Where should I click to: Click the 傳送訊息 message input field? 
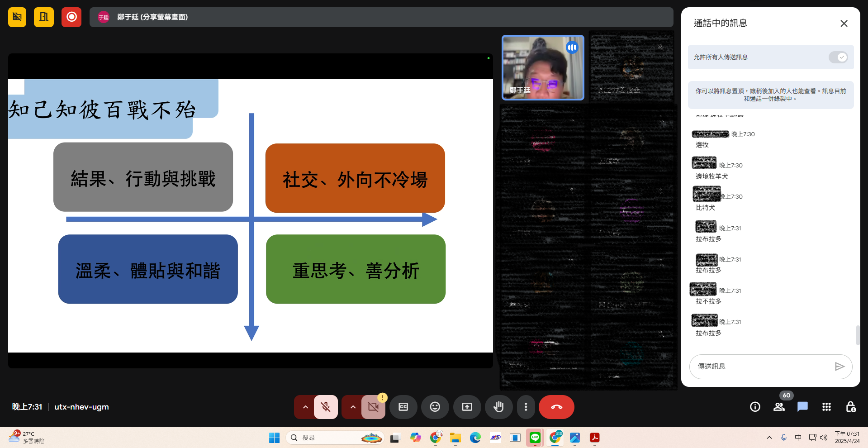pyautogui.click(x=760, y=367)
